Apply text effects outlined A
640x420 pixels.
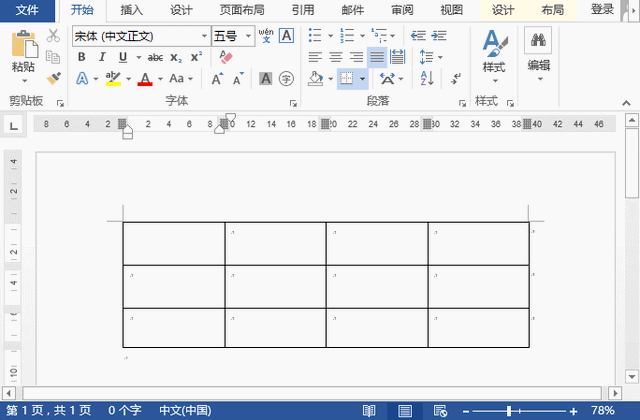(x=82, y=78)
